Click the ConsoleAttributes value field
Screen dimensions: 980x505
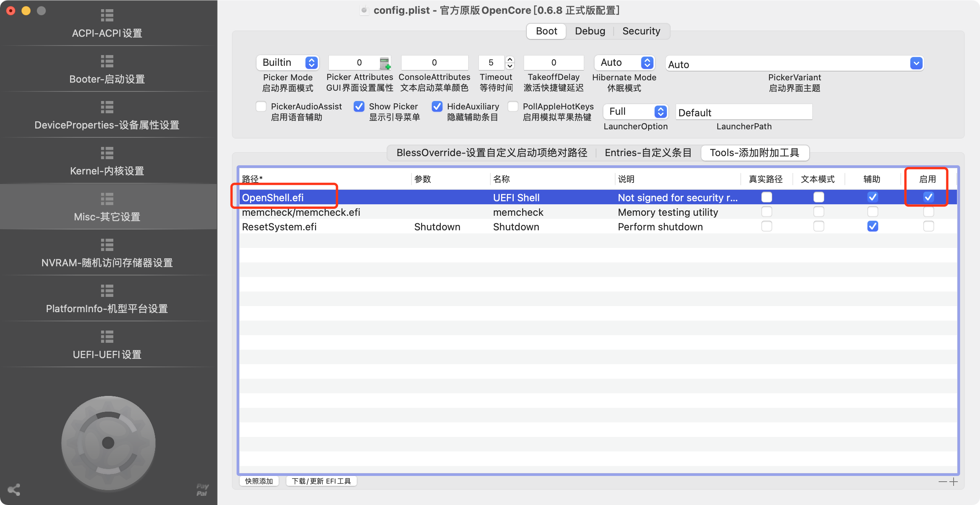click(434, 63)
